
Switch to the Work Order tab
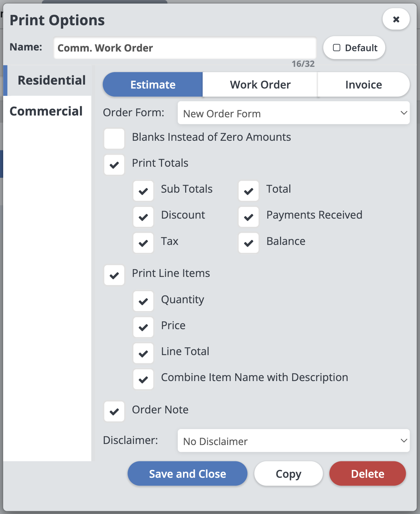tap(260, 85)
